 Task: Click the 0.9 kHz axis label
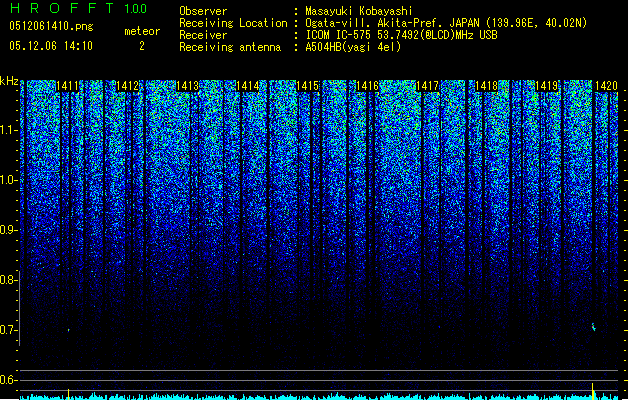pos(8,230)
